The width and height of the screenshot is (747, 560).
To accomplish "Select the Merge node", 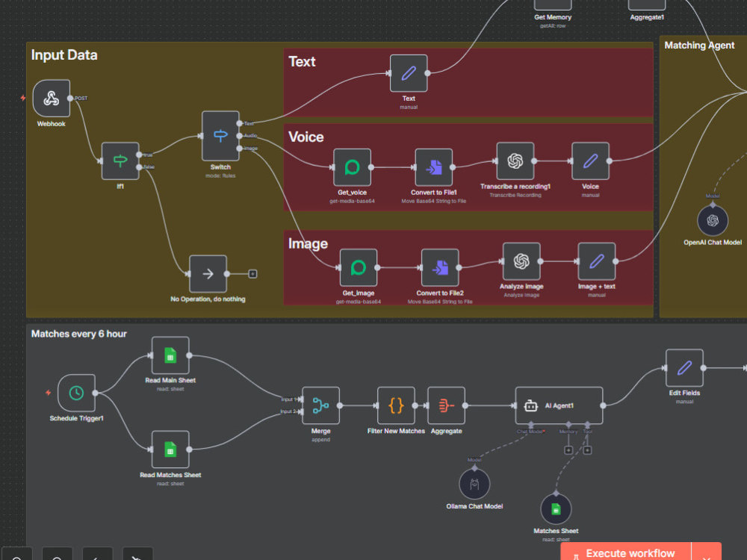I will point(320,405).
